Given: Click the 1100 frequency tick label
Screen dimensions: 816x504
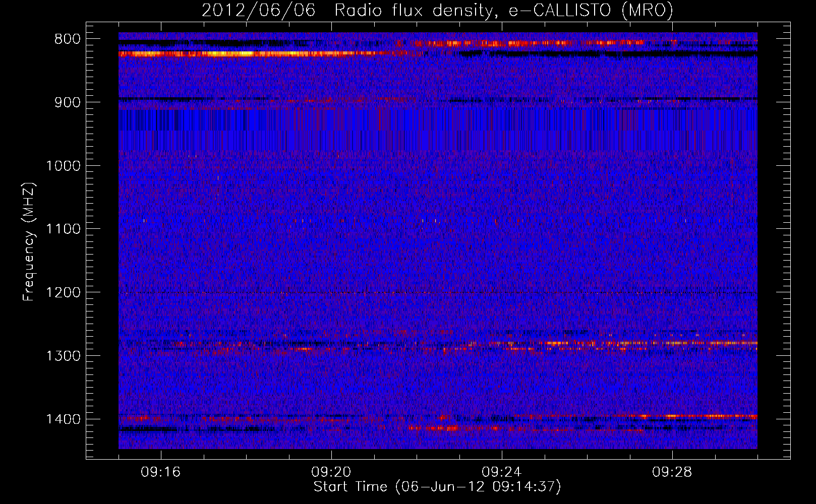Looking at the screenshot, I should pos(63,229).
